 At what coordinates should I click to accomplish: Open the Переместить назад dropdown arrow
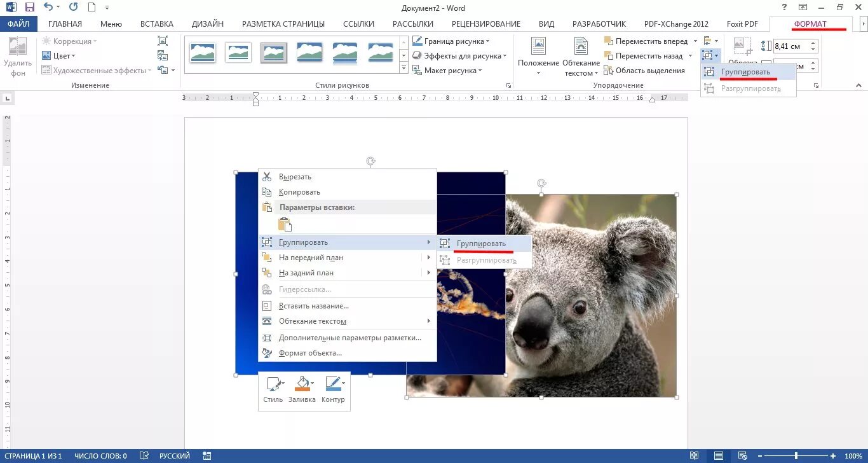coord(690,56)
